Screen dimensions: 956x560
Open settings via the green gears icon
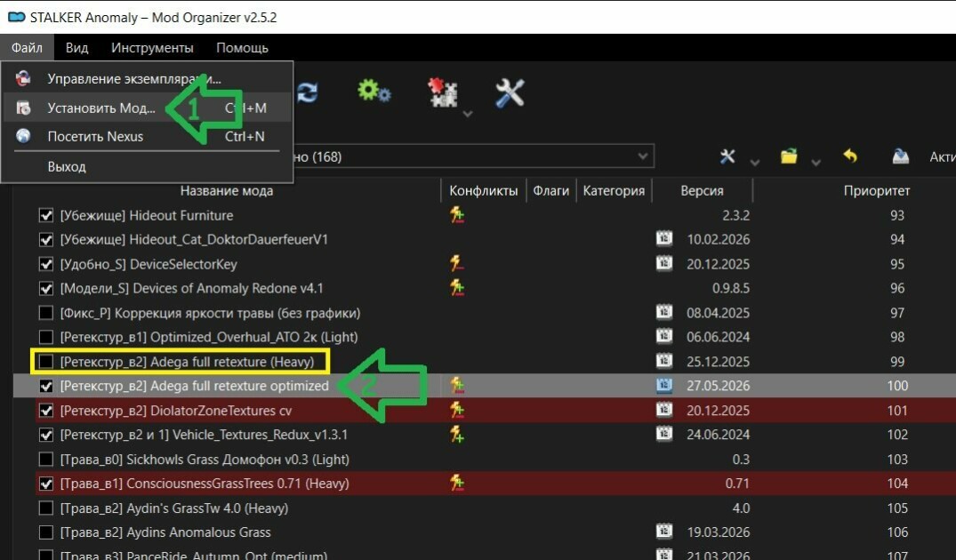click(374, 91)
